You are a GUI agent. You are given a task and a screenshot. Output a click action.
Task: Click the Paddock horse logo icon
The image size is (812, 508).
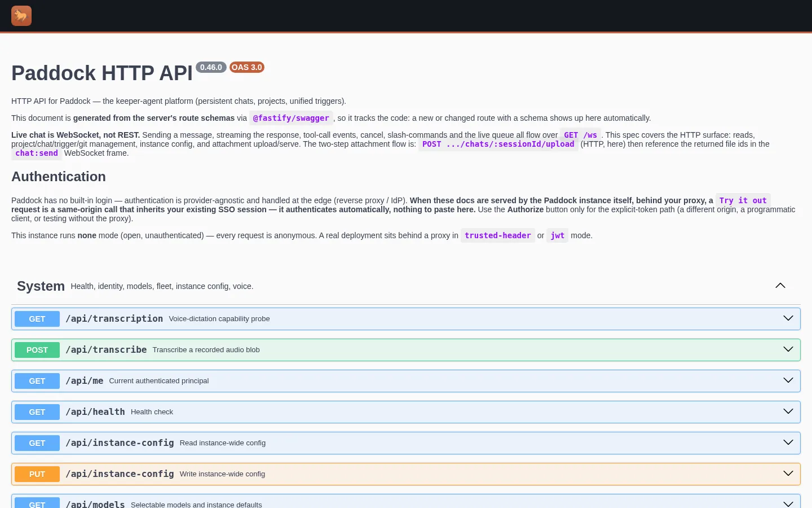tap(21, 16)
